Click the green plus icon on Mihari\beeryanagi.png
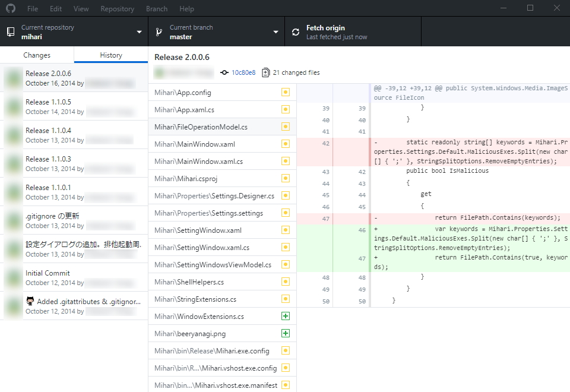Image resolution: width=570 pixels, height=392 pixels. click(286, 333)
